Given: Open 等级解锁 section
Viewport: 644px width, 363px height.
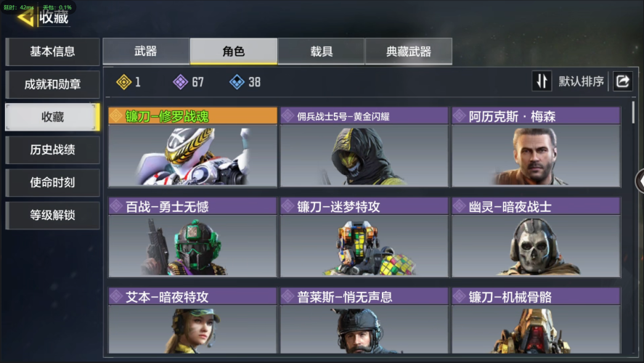Looking at the screenshot, I should point(52,215).
